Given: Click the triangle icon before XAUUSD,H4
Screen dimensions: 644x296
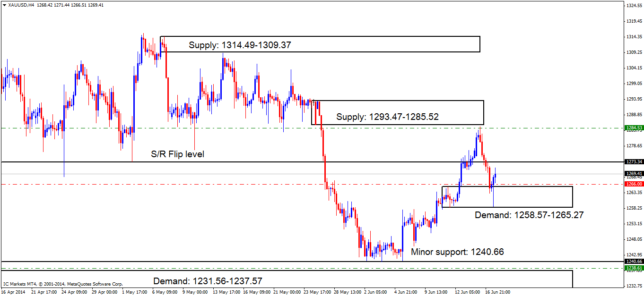Looking at the screenshot, I should tap(4, 5).
